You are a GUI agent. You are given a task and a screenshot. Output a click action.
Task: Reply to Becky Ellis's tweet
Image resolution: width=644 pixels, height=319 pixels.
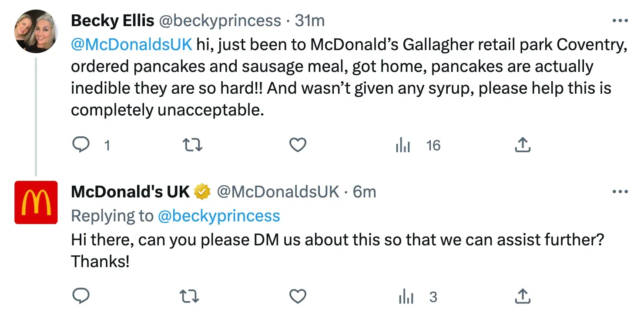(x=80, y=145)
